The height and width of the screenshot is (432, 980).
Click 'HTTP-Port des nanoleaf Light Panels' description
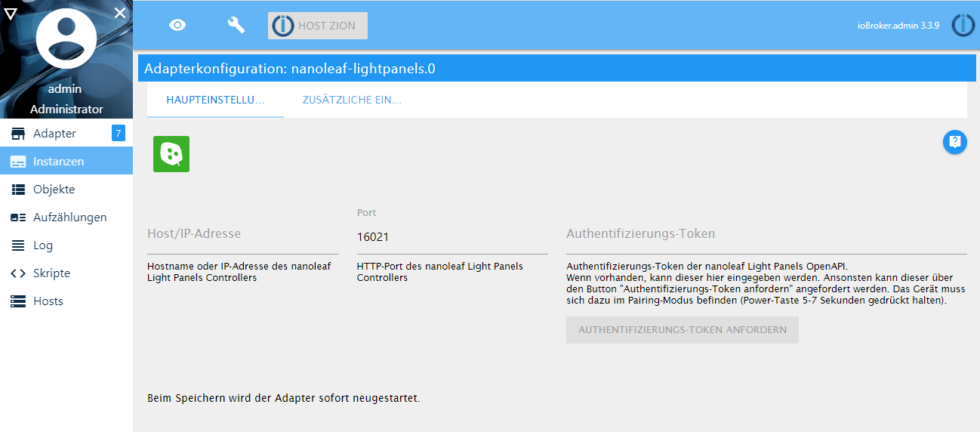coord(440,272)
